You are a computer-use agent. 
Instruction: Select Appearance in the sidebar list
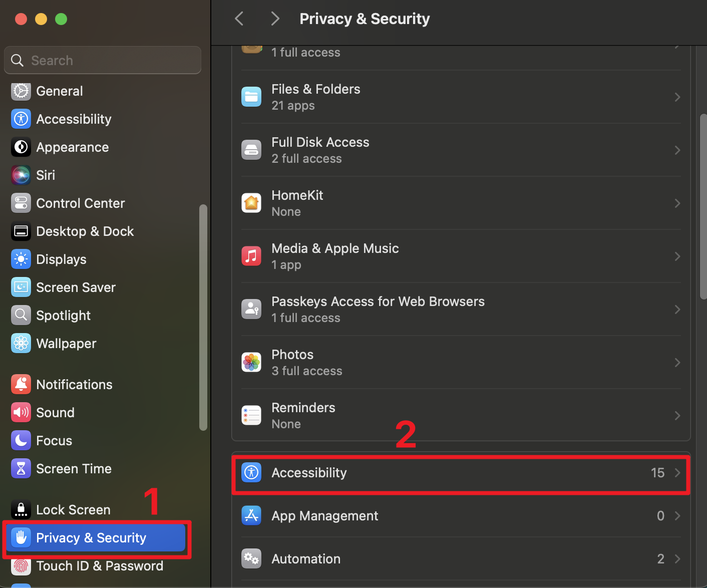(x=73, y=147)
